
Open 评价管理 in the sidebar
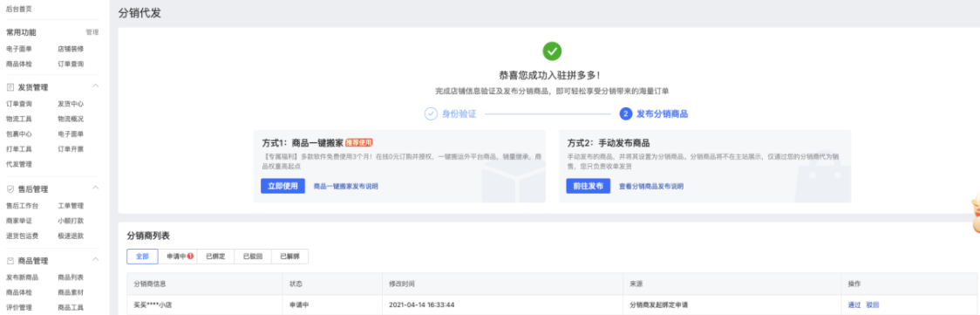pyautogui.click(x=18, y=307)
